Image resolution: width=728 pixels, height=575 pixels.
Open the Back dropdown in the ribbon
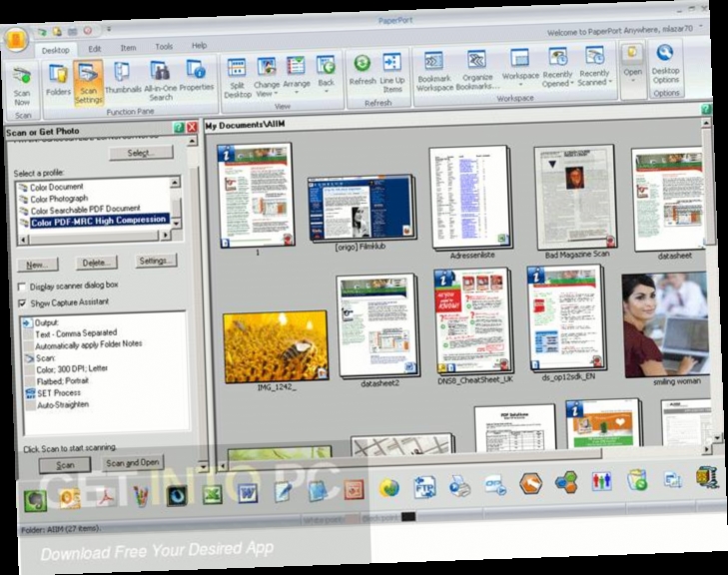pyautogui.click(x=326, y=74)
